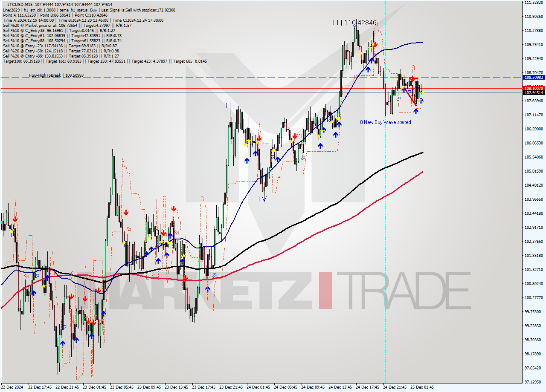The width and height of the screenshot is (546, 392).
Task: Click the 107.11470 price axis label
Action: coord(534,115)
